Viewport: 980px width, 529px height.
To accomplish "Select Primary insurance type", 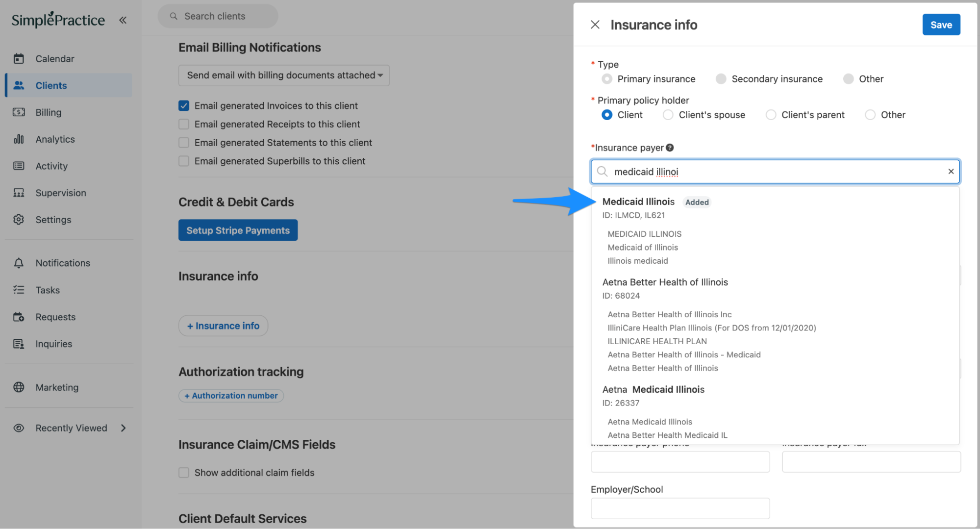I will [x=607, y=79].
